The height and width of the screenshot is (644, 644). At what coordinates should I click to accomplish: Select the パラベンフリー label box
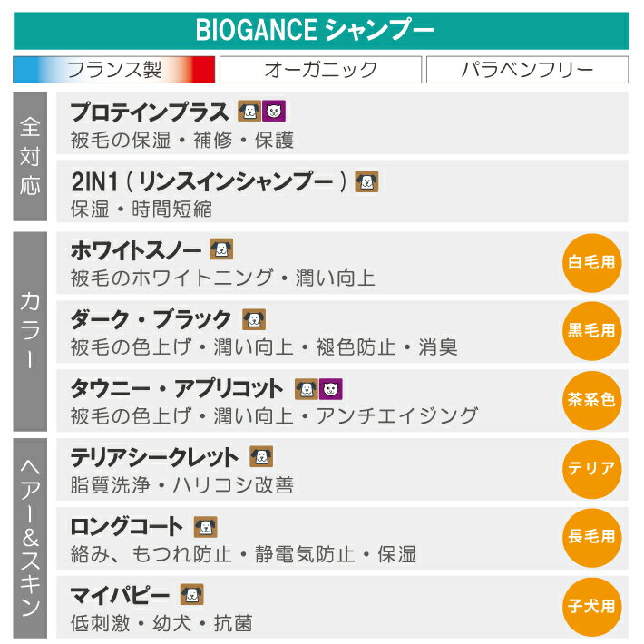pyautogui.click(x=527, y=70)
